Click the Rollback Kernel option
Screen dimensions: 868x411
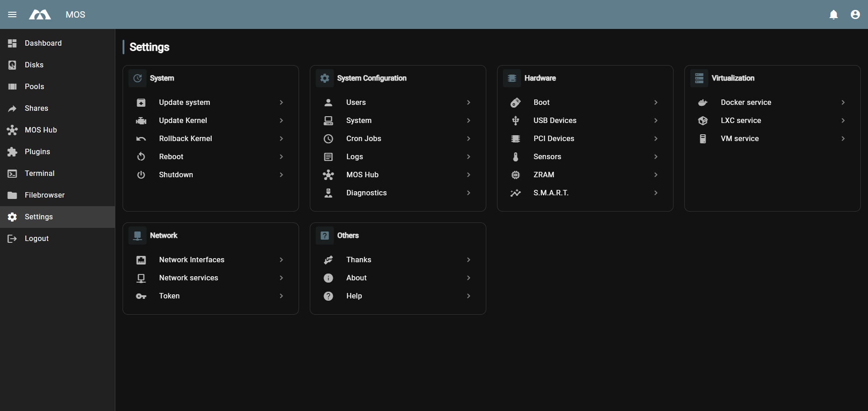pos(185,138)
